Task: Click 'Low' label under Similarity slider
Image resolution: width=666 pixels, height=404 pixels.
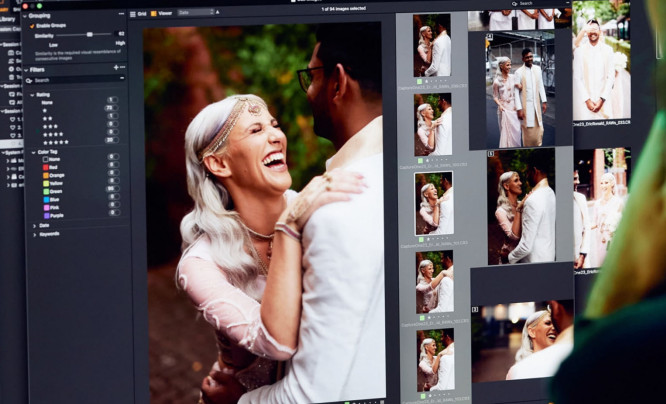Action: pyautogui.click(x=53, y=45)
